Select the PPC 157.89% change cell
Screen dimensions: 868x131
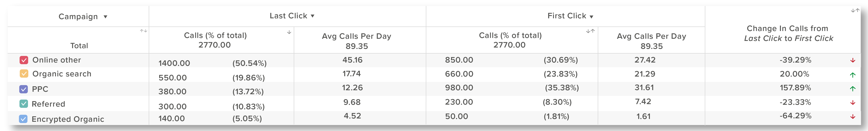(x=795, y=88)
